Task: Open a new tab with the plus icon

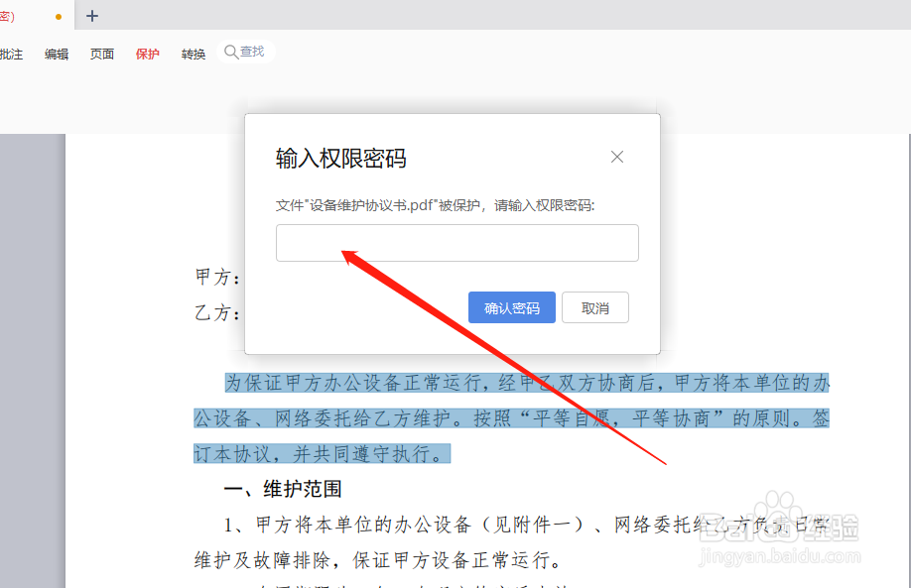Action: coord(92,16)
